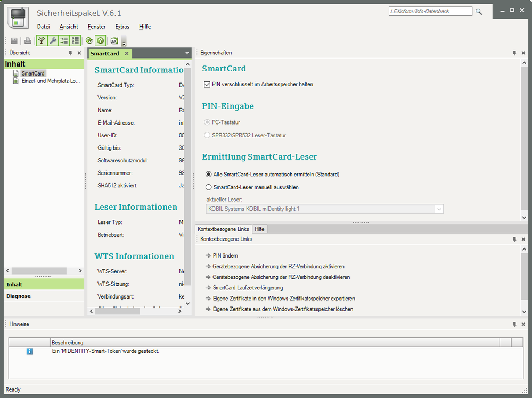
Task: Select SPR332/SPR532 Leser-Tastatur radio button
Action: point(207,135)
